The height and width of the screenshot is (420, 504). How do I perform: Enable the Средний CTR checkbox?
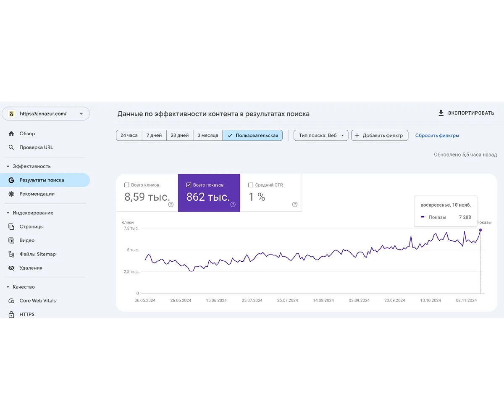[x=251, y=185]
